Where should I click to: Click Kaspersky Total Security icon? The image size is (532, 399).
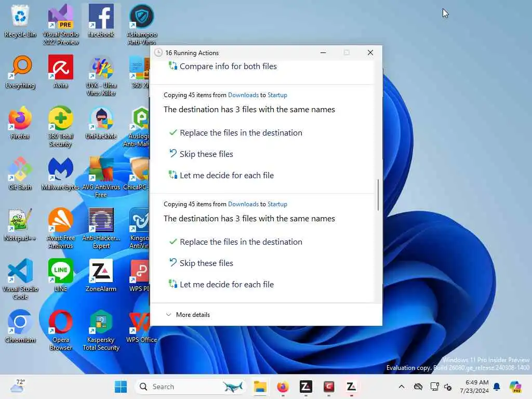pyautogui.click(x=101, y=330)
